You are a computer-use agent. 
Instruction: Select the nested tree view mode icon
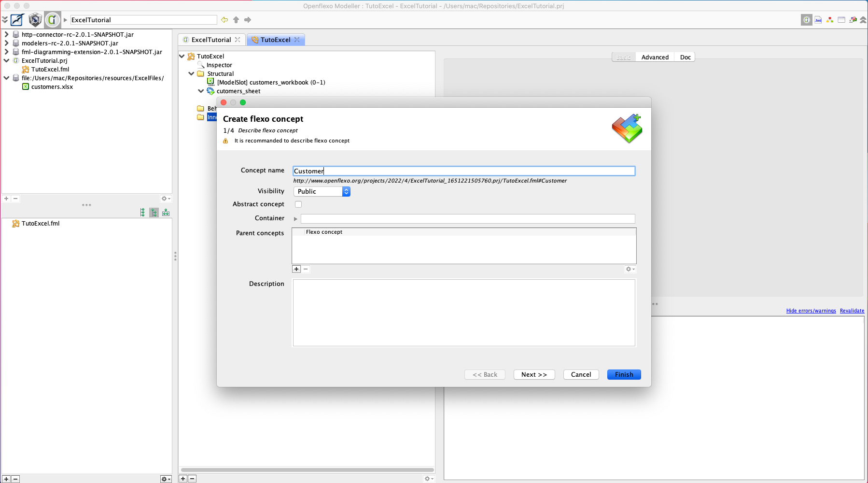[154, 213]
